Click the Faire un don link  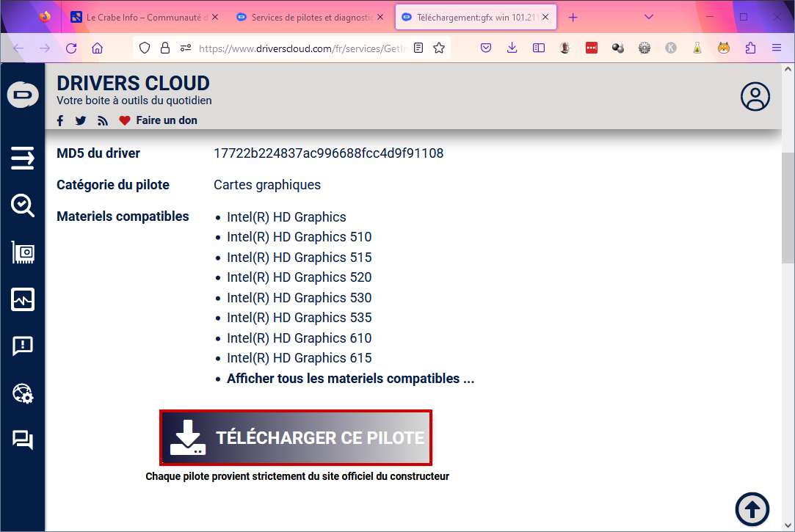point(167,120)
